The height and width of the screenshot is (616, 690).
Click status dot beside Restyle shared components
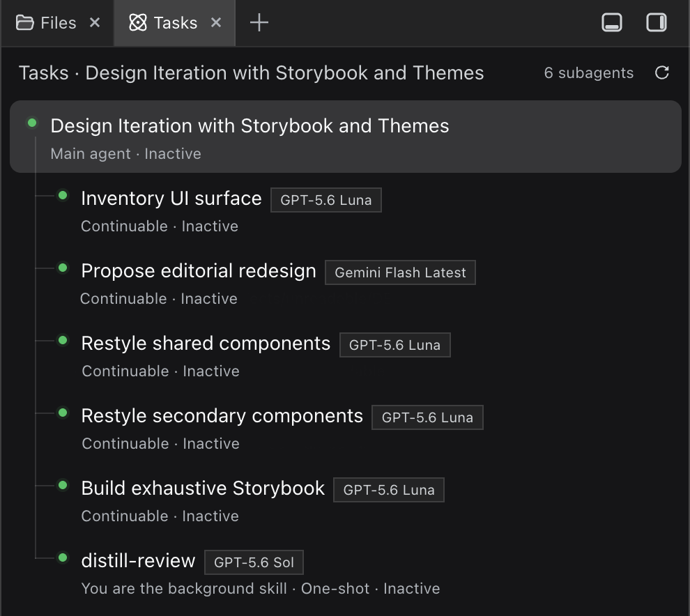63,340
